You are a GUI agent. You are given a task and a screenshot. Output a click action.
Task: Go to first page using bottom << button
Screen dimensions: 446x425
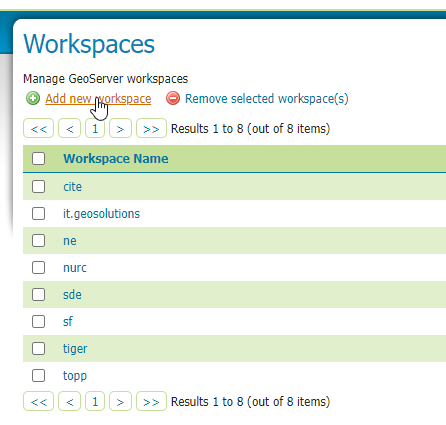[x=38, y=401]
